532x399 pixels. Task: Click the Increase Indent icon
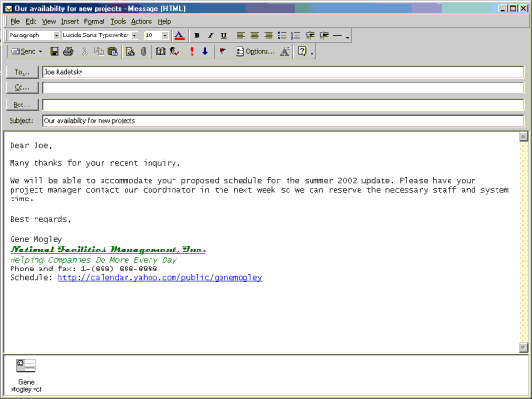[x=324, y=35]
